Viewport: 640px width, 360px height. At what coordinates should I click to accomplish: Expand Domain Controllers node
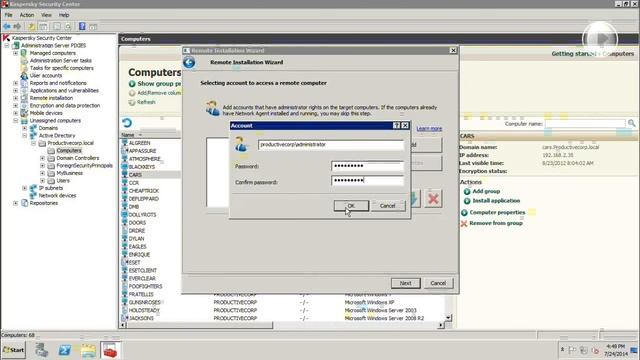pyautogui.click(x=42, y=158)
